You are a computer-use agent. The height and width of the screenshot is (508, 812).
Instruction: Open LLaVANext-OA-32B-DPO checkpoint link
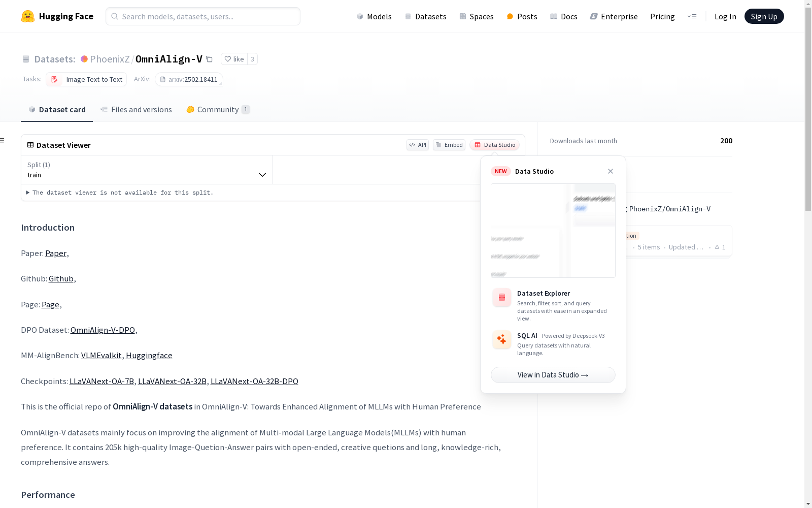(x=254, y=382)
